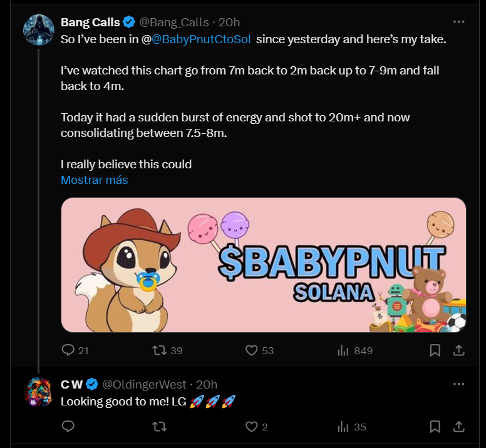Open Bang Calls profile name
486x448 pixels.
pyautogui.click(x=90, y=23)
